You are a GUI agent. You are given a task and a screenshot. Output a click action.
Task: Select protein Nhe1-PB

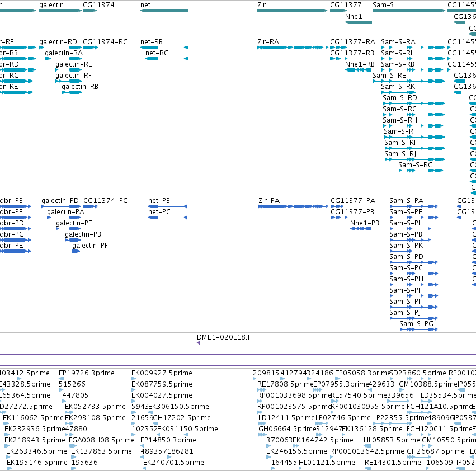tap(360, 229)
